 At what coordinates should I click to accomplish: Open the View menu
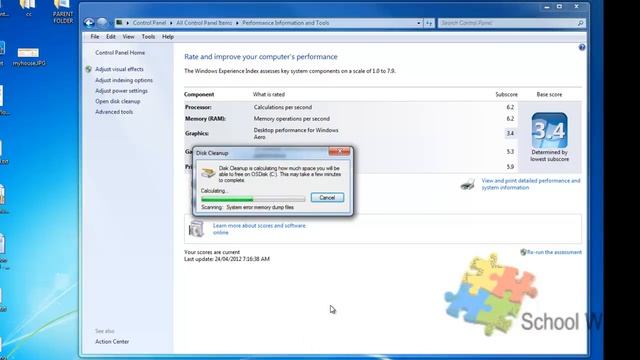[x=128, y=37]
